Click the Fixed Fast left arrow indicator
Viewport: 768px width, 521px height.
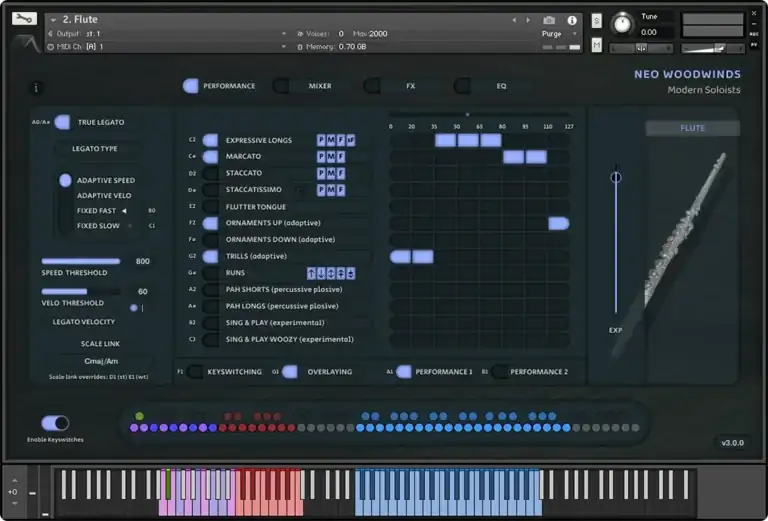tap(124, 211)
